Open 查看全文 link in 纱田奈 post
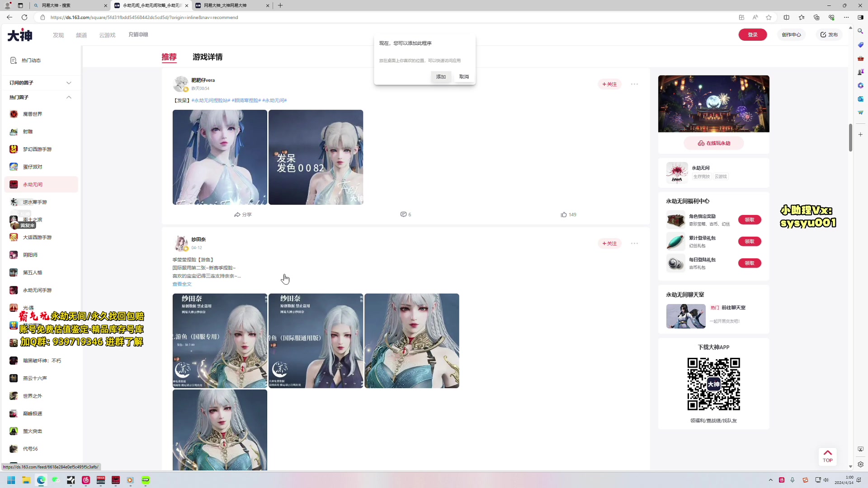The width and height of the screenshot is (868, 488). [x=182, y=284]
